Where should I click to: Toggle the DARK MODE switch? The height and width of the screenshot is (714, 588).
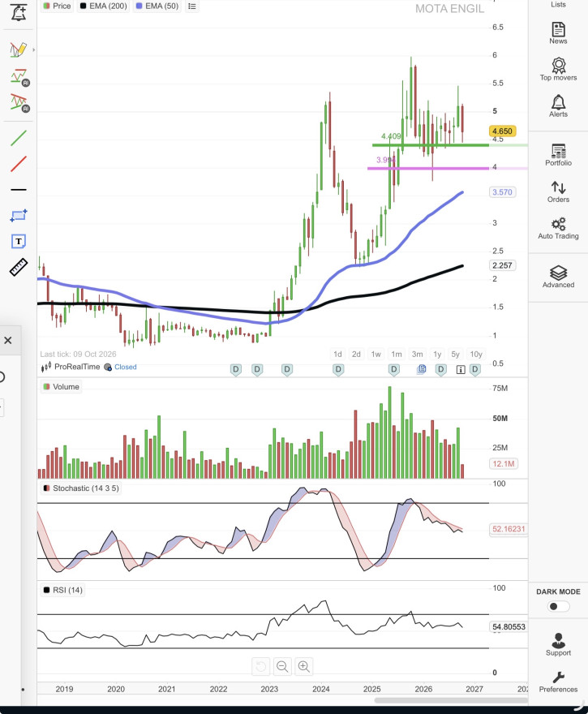point(558,607)
